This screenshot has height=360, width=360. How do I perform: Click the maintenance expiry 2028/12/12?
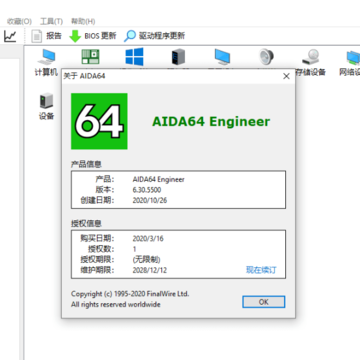(x=150, y=270)
